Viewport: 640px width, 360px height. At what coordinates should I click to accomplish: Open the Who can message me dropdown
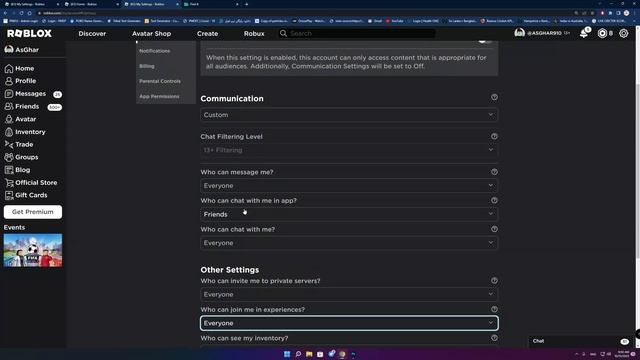click(349, 186)
